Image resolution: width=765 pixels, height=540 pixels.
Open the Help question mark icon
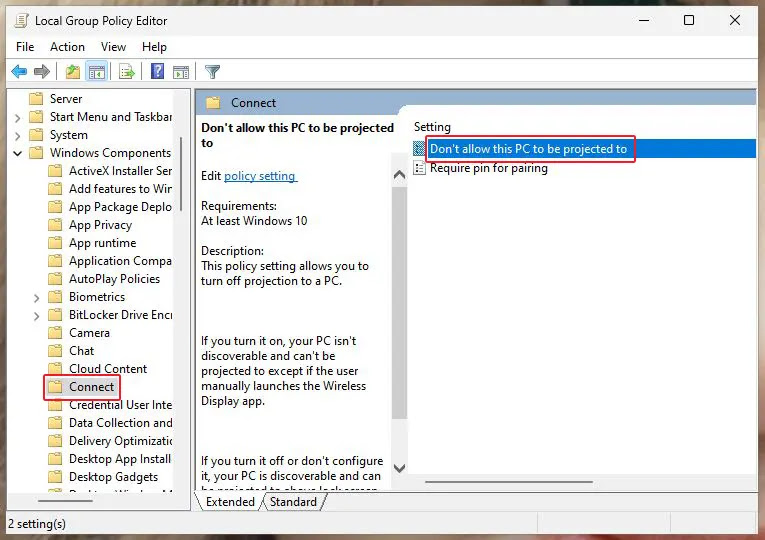[x=157, y=72]
